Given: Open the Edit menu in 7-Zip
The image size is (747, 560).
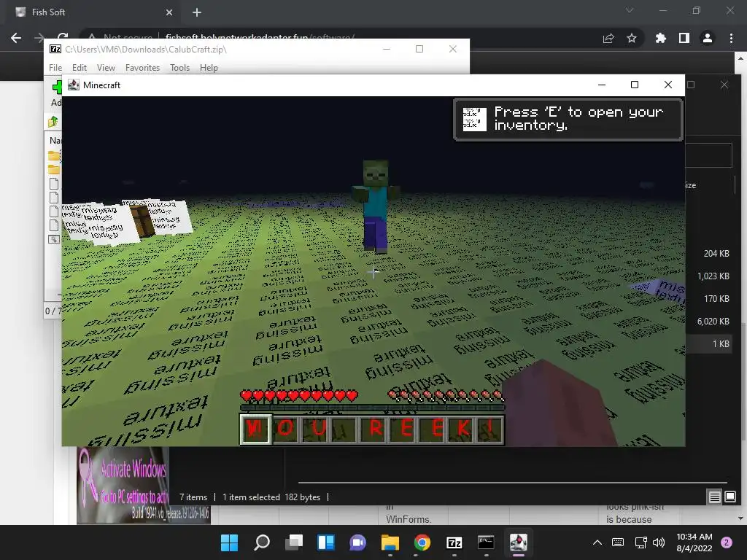Looking at the screenshot, I should 79,68.
